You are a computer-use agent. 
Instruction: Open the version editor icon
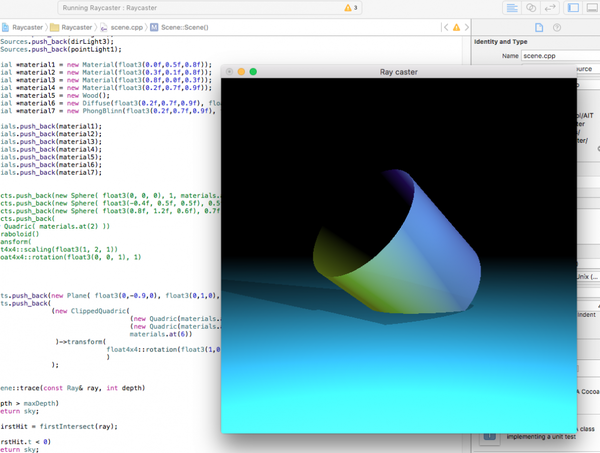[549, 8]
